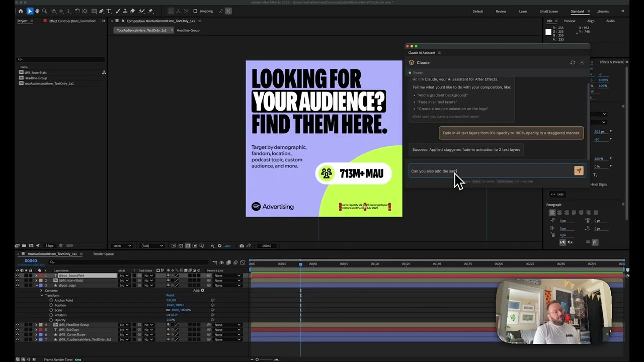Click Reset on the Transform group

point(170,295)
